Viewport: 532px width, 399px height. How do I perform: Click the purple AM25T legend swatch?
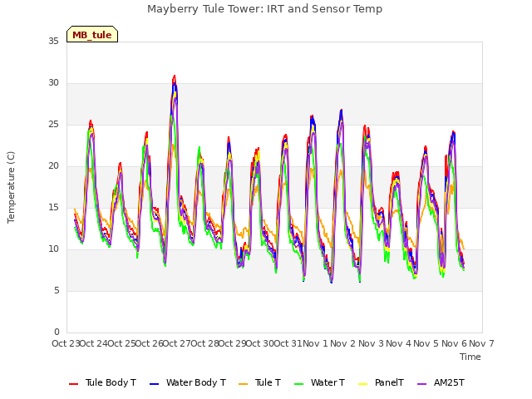(x=421, y=384)
